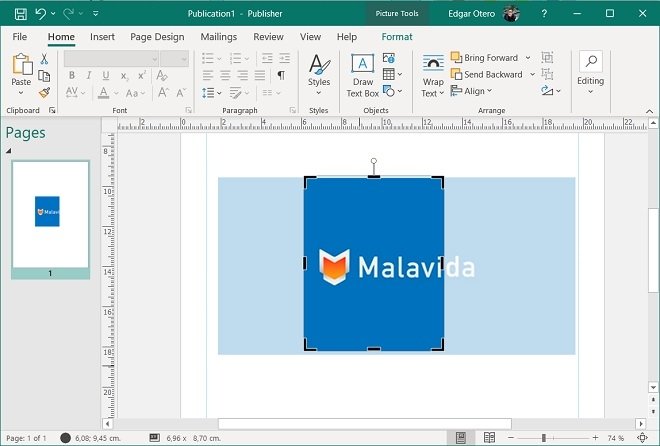Click the zoom slider handle
Image resolution: width=660 pixels, height=446 pixels.
(x=543, y=438)
